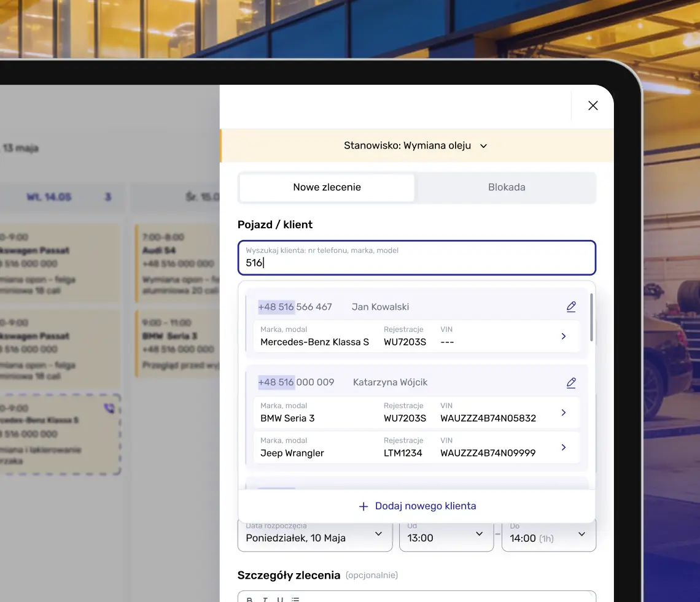700x602 pixels.
Task: Expand details for Mercedes-Benz Klassa S
Action: tap(564, 336)
